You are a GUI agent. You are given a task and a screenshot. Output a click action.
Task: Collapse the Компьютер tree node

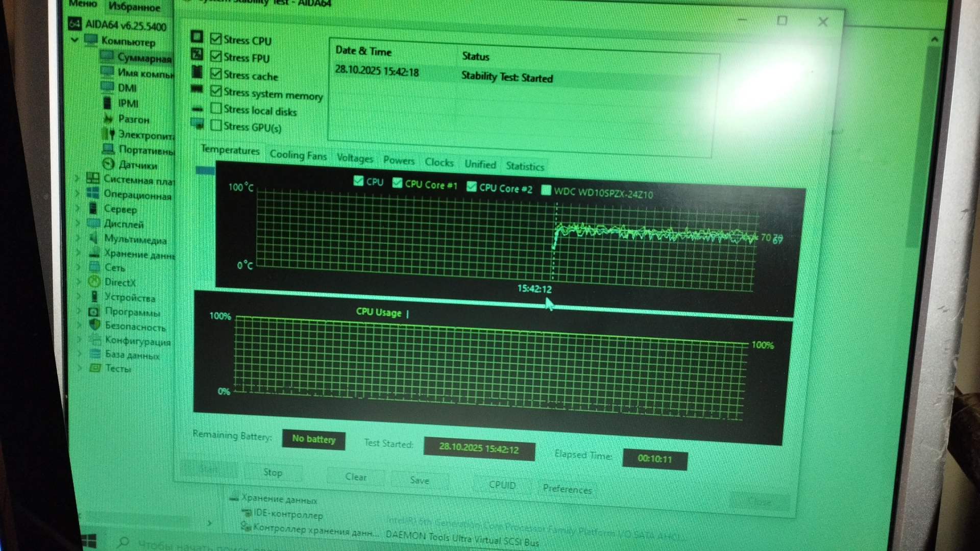(x=75, y=39)
